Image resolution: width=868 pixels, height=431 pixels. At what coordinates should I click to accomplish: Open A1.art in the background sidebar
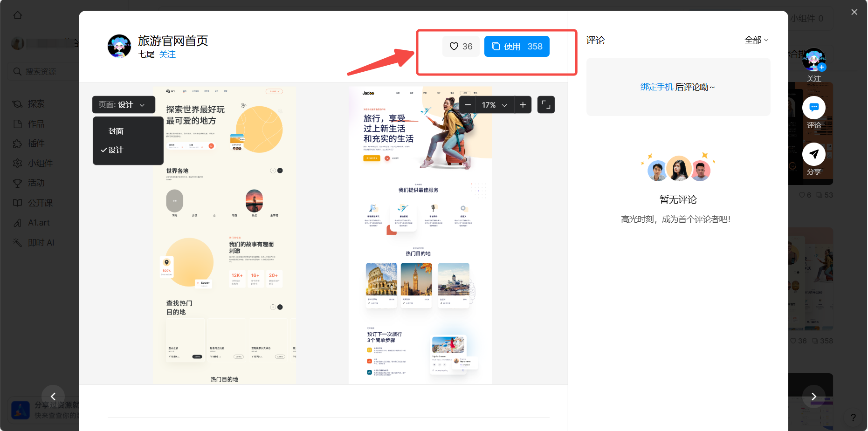(x=31, y=223)
